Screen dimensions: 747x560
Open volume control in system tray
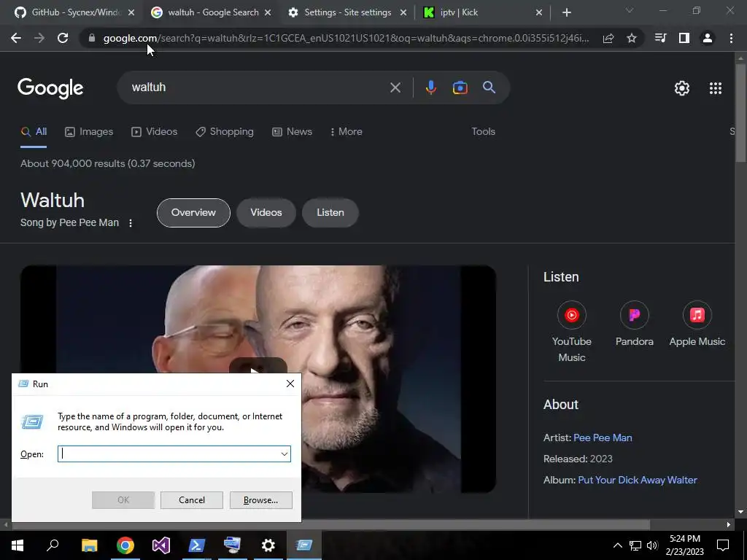653,545
